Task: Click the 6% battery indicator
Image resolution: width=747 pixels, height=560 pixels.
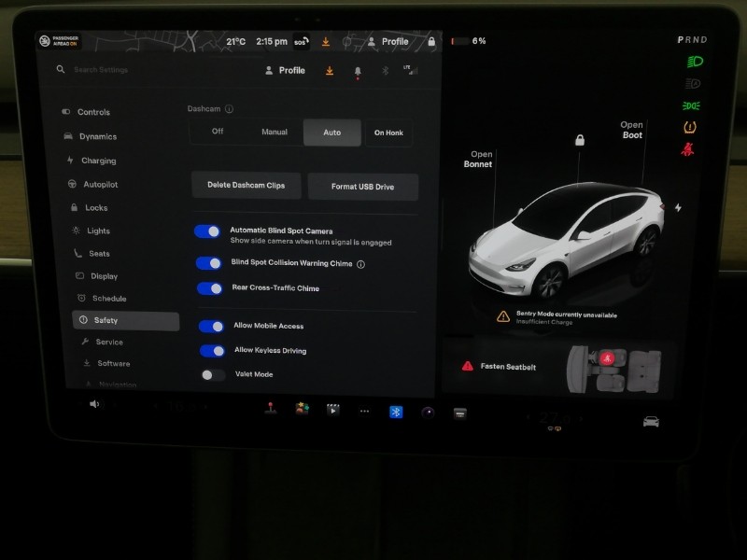Action: [x=469, y=41]
